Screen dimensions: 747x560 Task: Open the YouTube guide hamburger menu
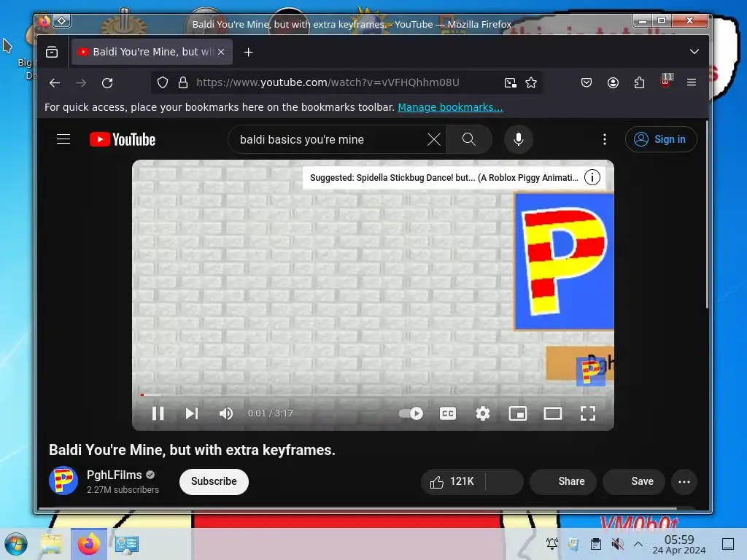63,139
